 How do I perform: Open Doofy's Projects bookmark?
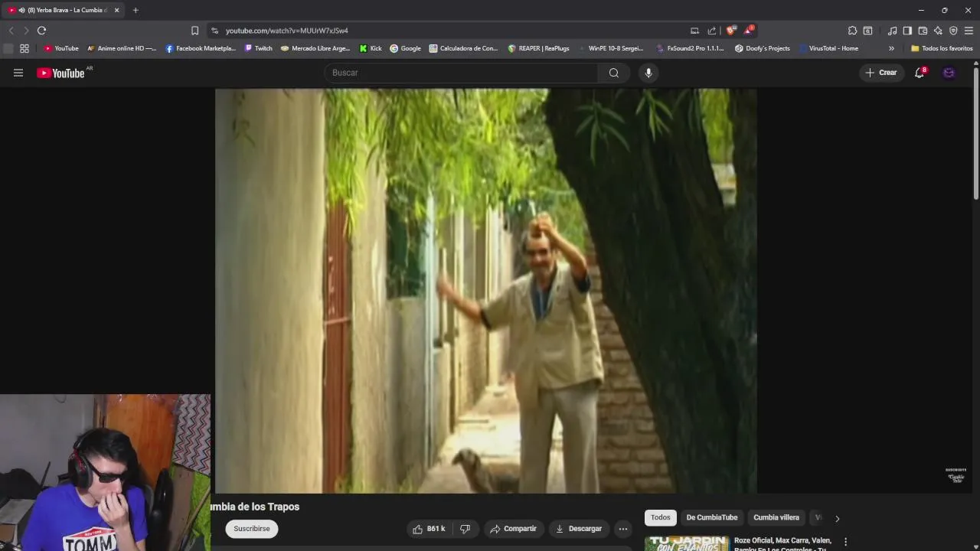762,48
